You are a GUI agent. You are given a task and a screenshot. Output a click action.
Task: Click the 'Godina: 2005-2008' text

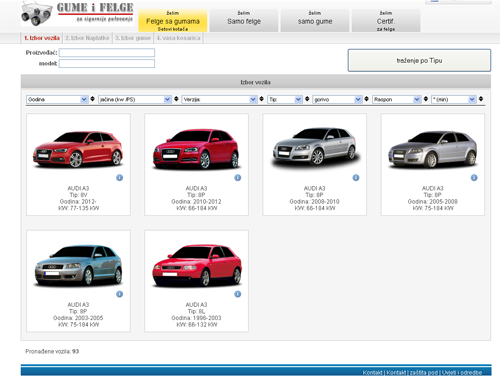coord(433,202)
